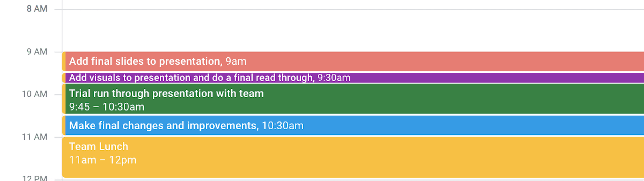Open the "Add final slides to presentation" event

click(x=145, y=61)
